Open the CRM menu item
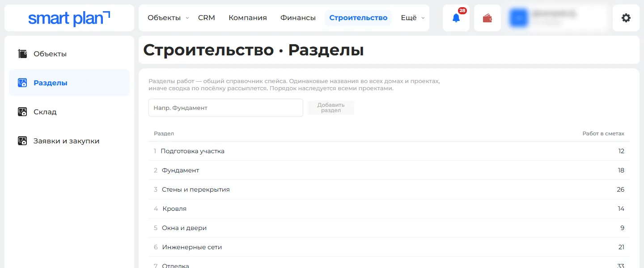This screenshot has width=644, height=268. [x=207, y=18]
